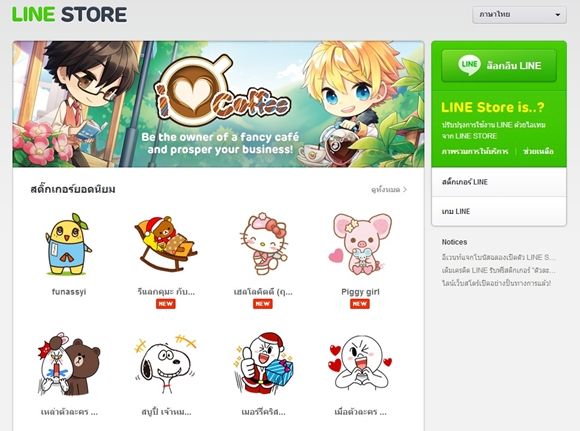Viewport: 580px width, 431px height.
Task: Open the ช่วยเหลือ help link
Action: tap(538, 151)
